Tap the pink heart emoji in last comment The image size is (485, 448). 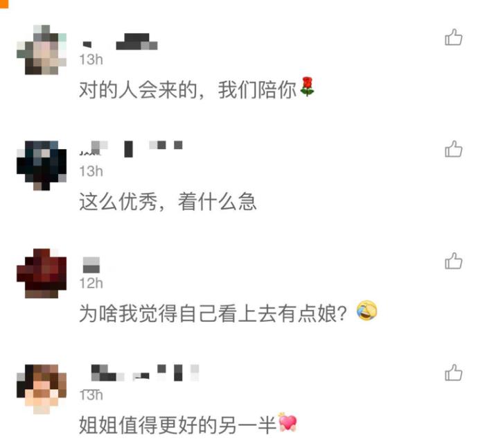pyautogui.click(x=288, y=422)
